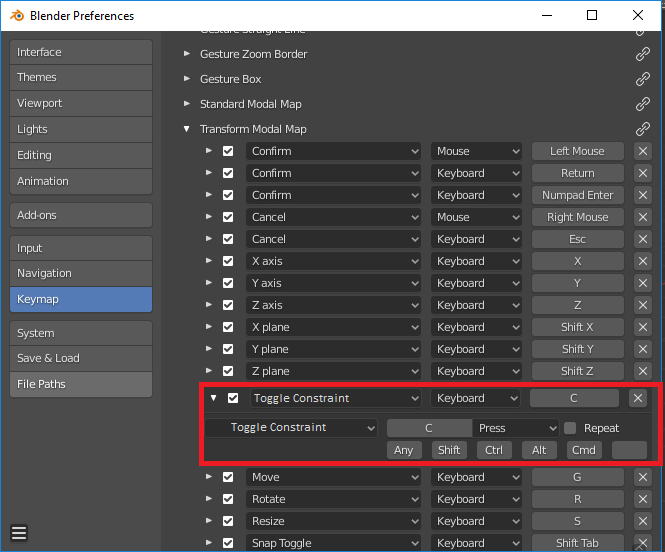Viewport: 665px width, 552px height.
Task: Remove the X plane keymap entry
Action: tap(643, 327)
